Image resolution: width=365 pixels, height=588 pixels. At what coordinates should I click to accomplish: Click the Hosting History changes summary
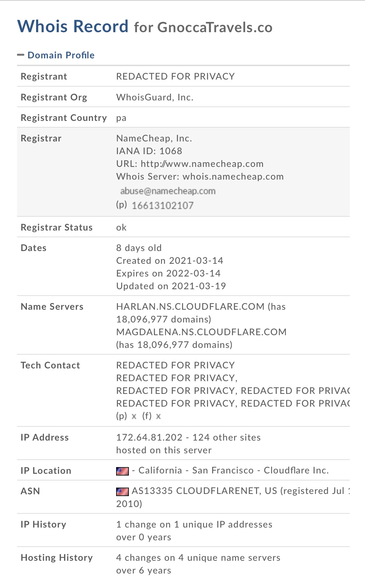click(x=198, y=558)
